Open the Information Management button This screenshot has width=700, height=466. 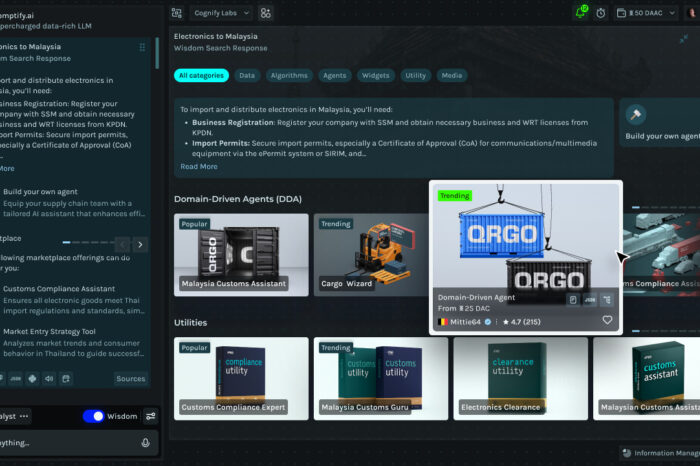pyautogui.click(x=659, y=453)
